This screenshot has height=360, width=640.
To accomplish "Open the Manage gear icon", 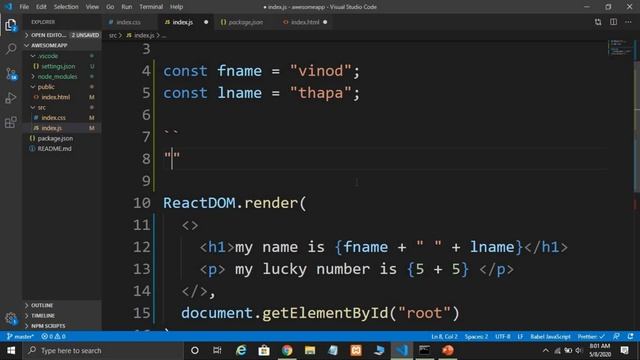I will (x=11, y=318).
